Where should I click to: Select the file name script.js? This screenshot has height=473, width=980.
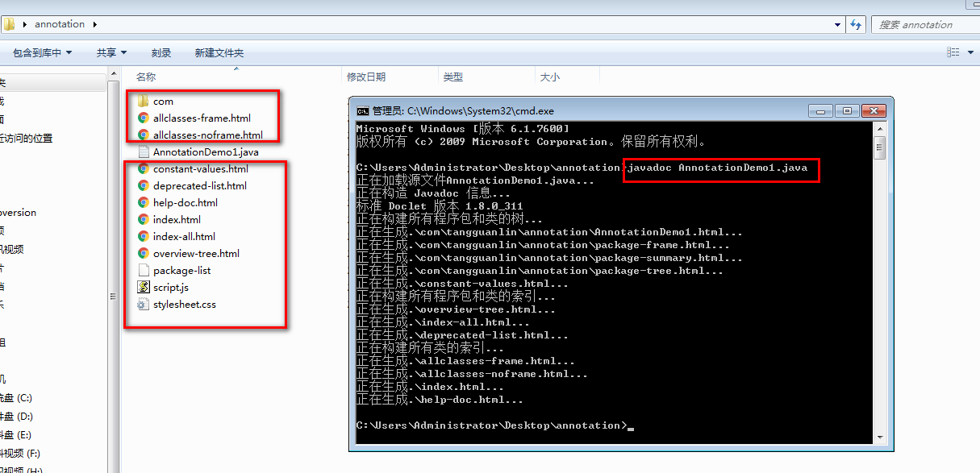(x=171, y=287)
